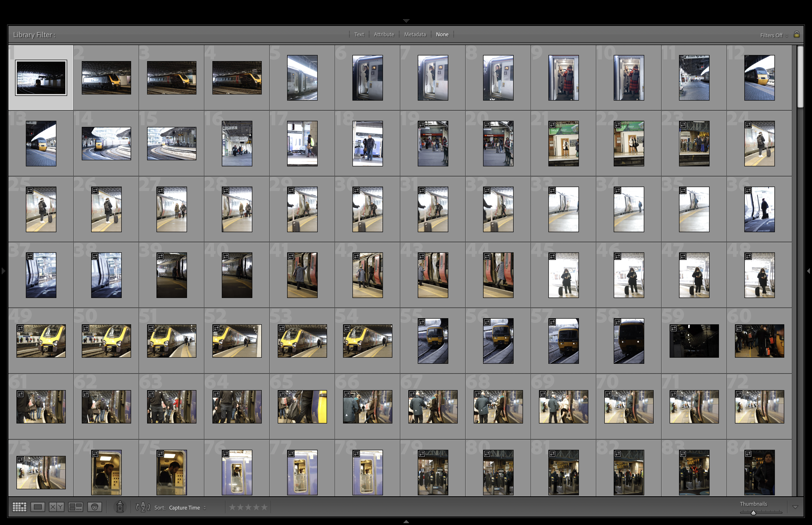This screenshot has width=812, height=525.
Task: Select the yellow train photo 49
Action: 41,341
